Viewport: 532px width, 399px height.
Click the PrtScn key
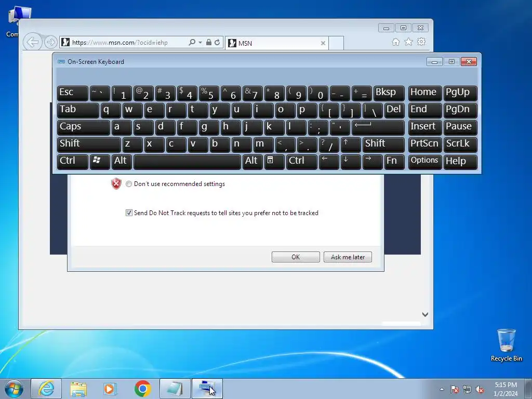(x=425, y=144)
